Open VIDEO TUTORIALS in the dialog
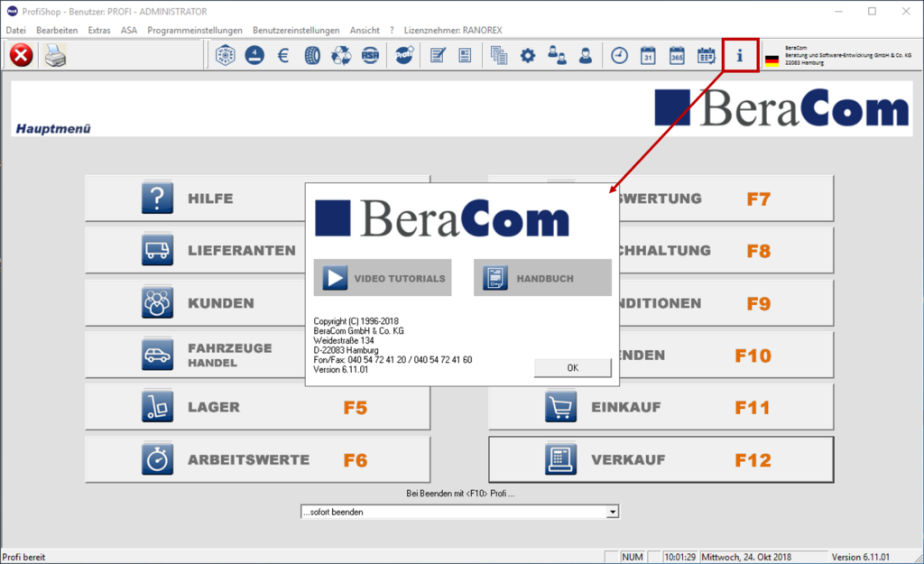This screenshot has width=924, height=564. 383,278
